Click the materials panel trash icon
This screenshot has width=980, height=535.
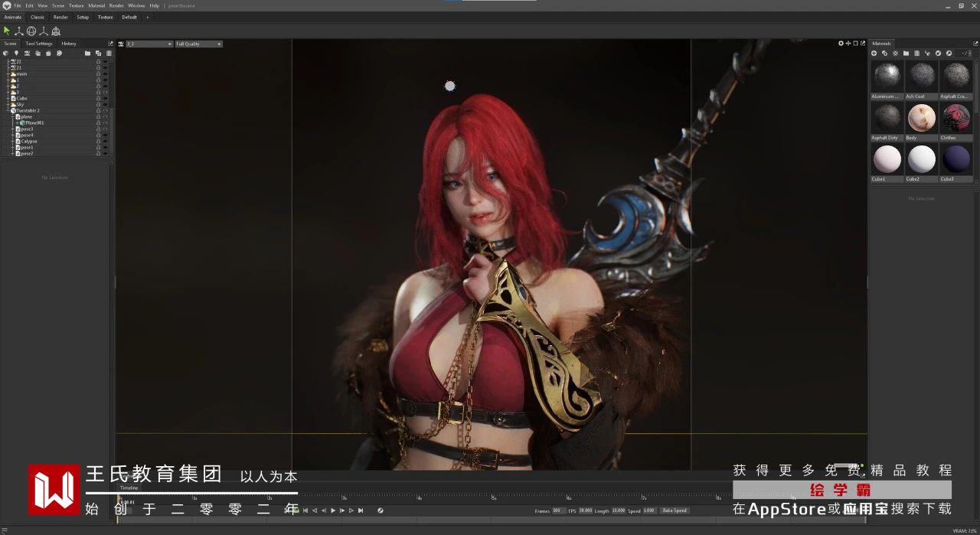[x=916, y=53]
